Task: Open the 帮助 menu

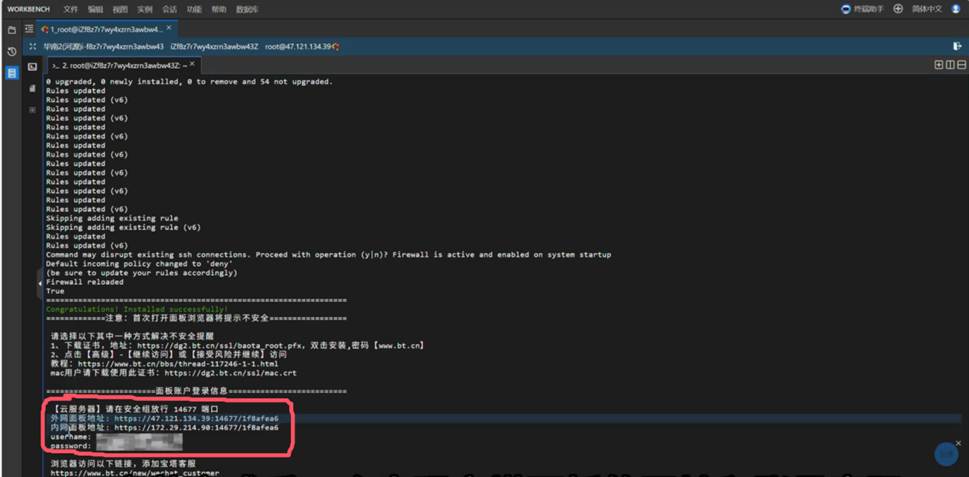Action: coord(218,9)
